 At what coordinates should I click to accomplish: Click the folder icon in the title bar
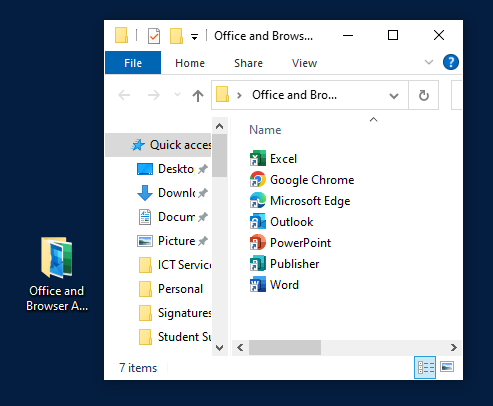121,35
